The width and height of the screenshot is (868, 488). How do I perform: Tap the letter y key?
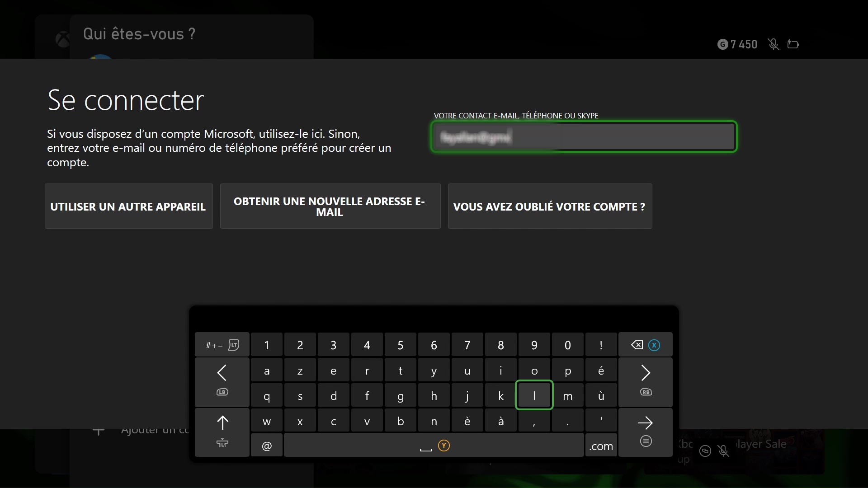point(434,371)
